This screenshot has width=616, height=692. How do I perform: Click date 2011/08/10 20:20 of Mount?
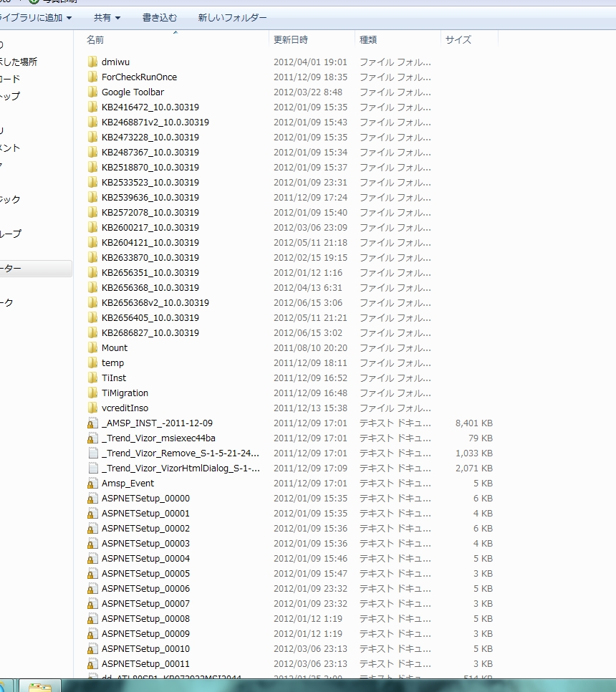[x=310, y=347]
